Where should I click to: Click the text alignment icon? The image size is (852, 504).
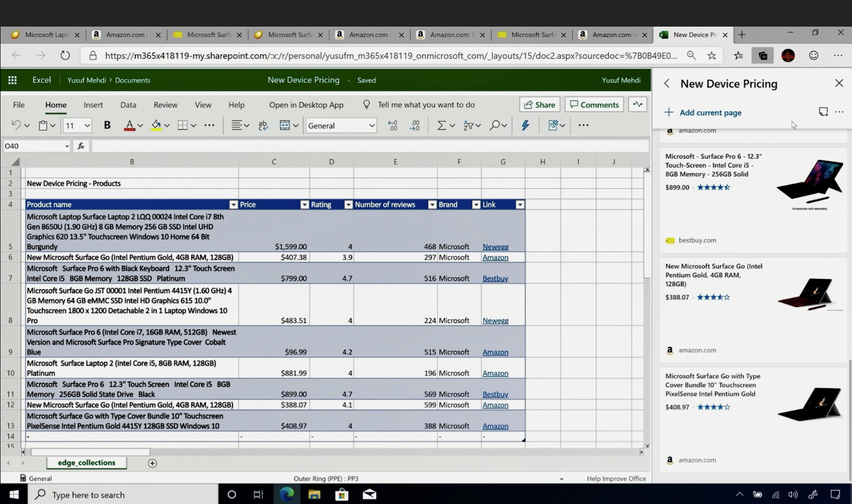point(237,125)
